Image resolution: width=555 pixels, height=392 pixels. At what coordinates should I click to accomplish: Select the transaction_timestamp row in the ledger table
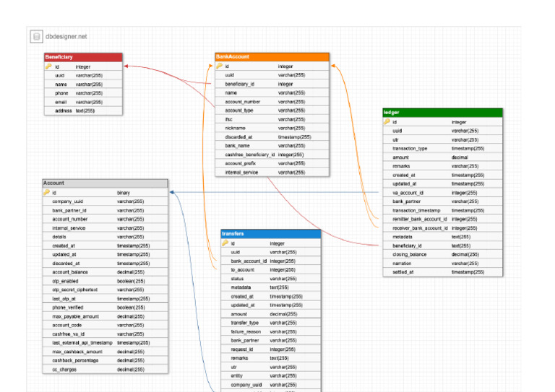[442, 210]
